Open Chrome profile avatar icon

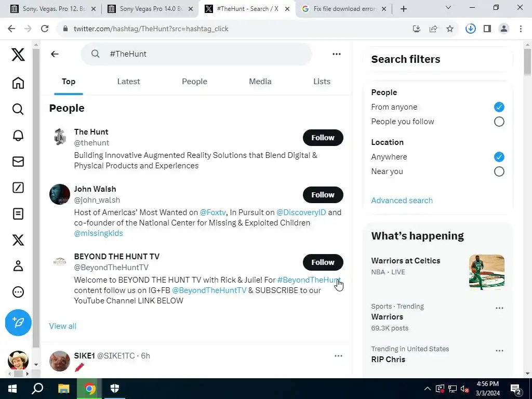coord(504,29)
